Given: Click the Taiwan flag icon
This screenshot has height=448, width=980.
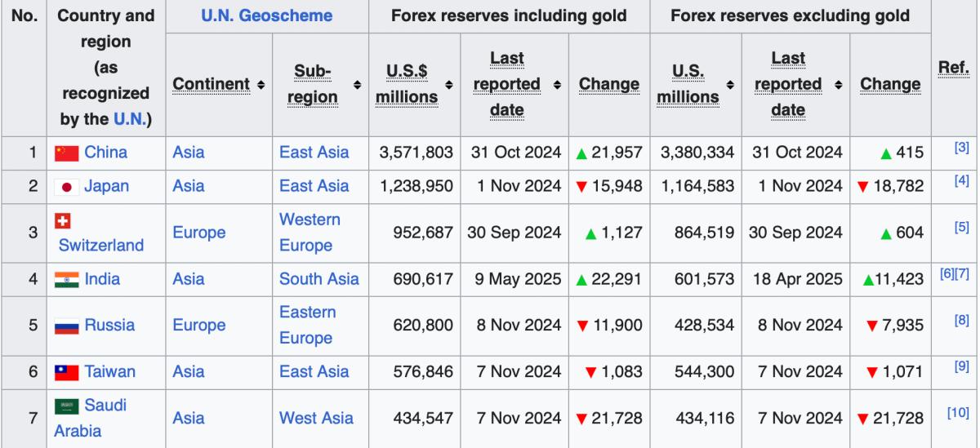Looking at the screenshot, I should 66,373.
